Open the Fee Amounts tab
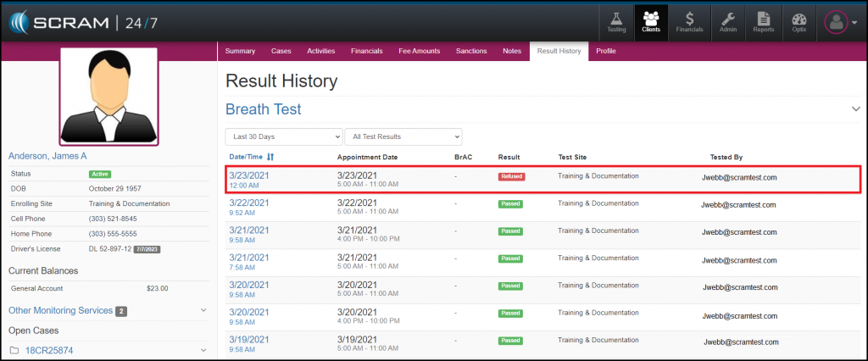868x361 pixels. click(419, 52)
